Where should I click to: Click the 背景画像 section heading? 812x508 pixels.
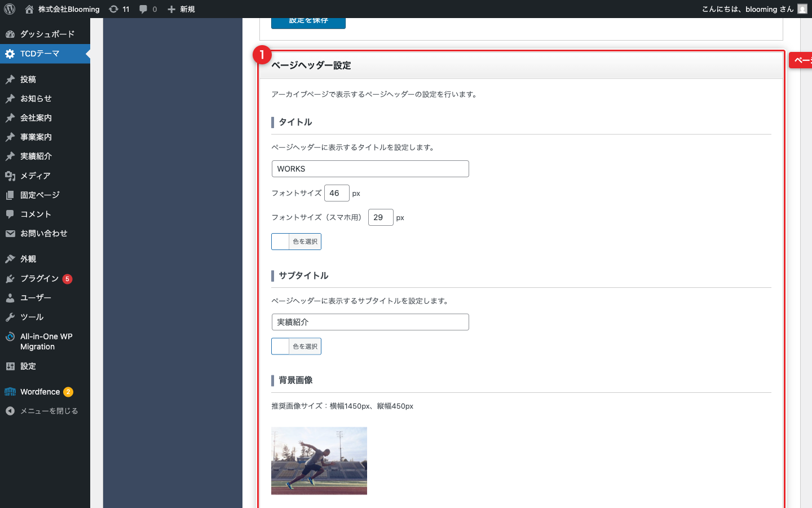pyautogui.click(x=295, y=380)
